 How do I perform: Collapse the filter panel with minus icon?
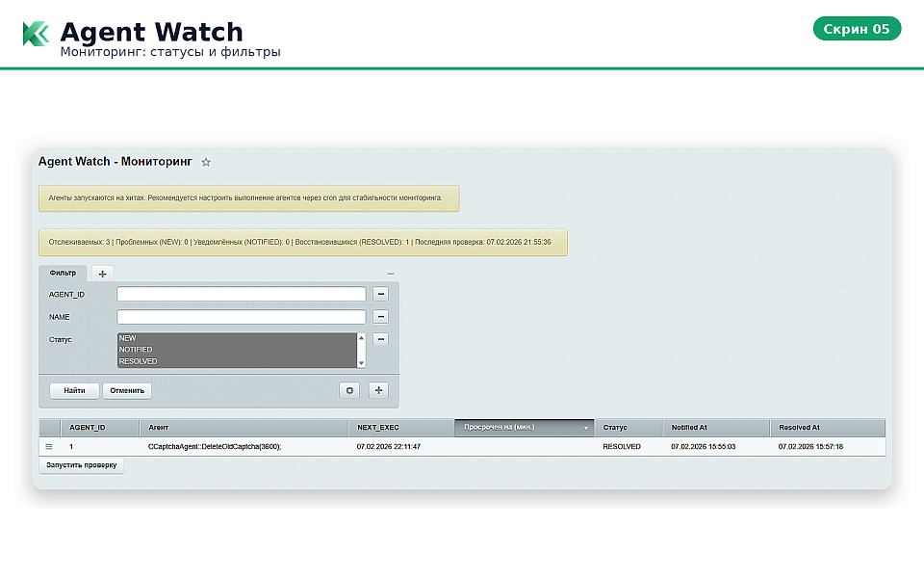(x=391, y=274)
